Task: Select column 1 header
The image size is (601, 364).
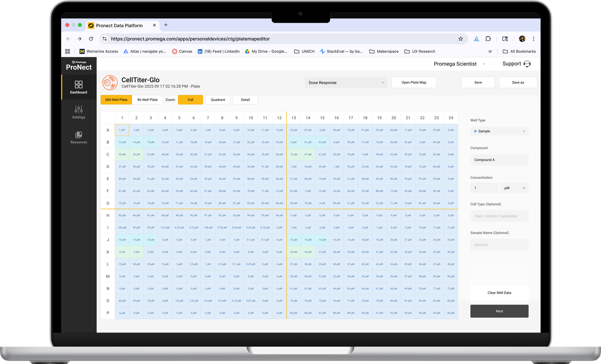Action: pyautogui.click(x=122, y=118)
